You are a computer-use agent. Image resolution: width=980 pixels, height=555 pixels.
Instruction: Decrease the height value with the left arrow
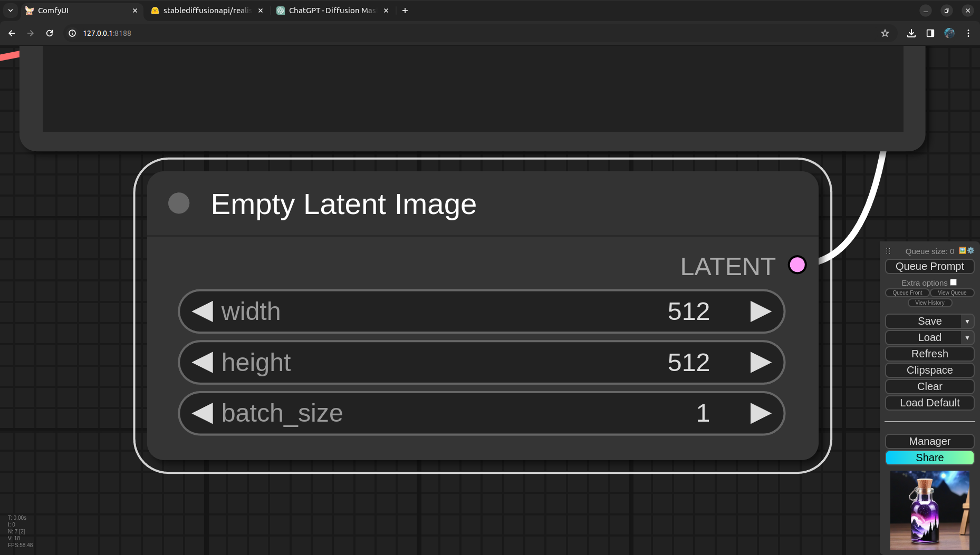tap(203, 363)
